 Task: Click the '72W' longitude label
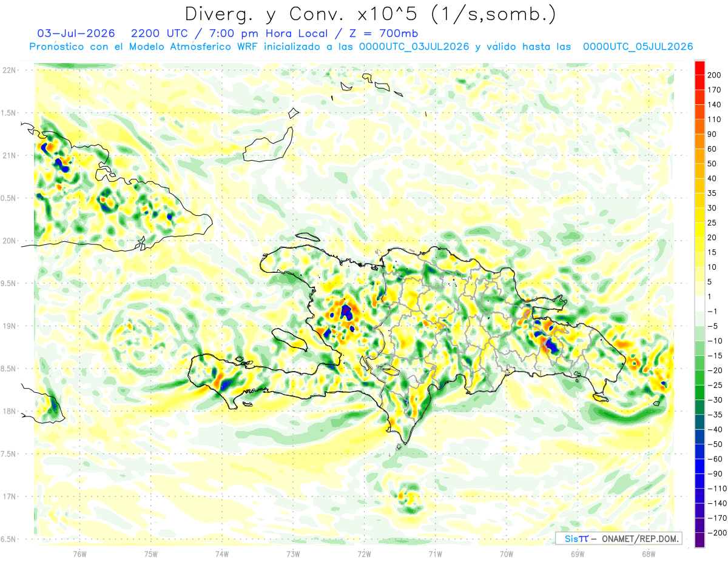(364, 553)
